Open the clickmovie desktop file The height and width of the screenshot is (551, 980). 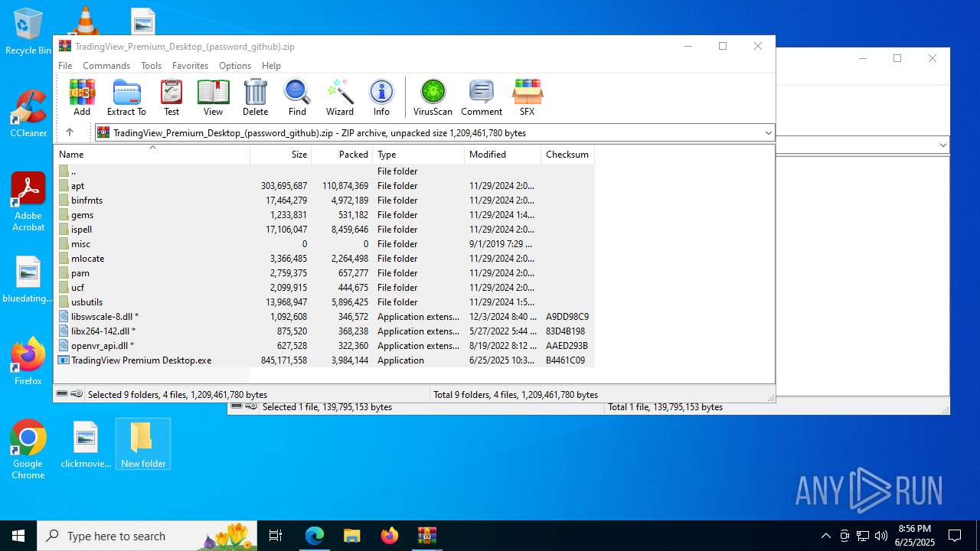86,445
